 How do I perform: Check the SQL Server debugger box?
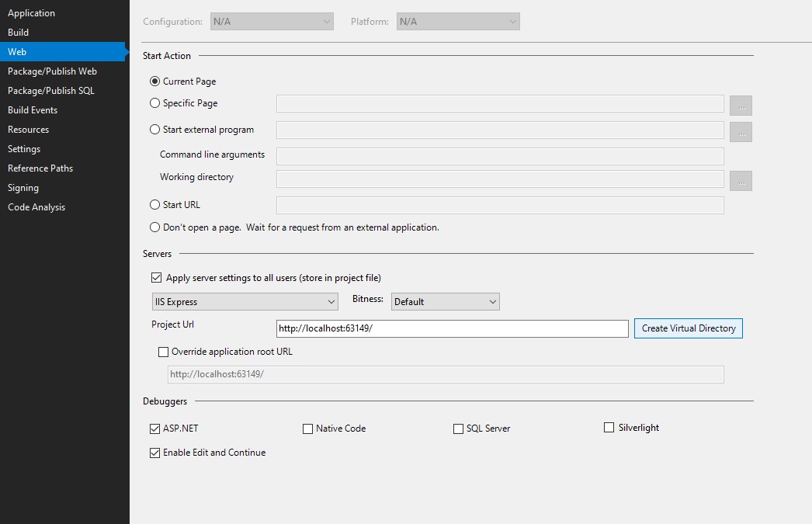point(458,429)
